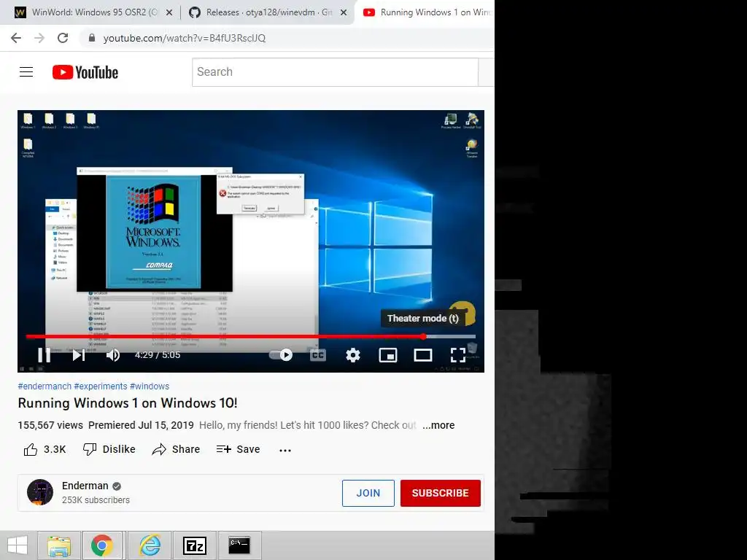Dislike the video
The width and height of the screenshot is (747, 560).
coord(109,449)
